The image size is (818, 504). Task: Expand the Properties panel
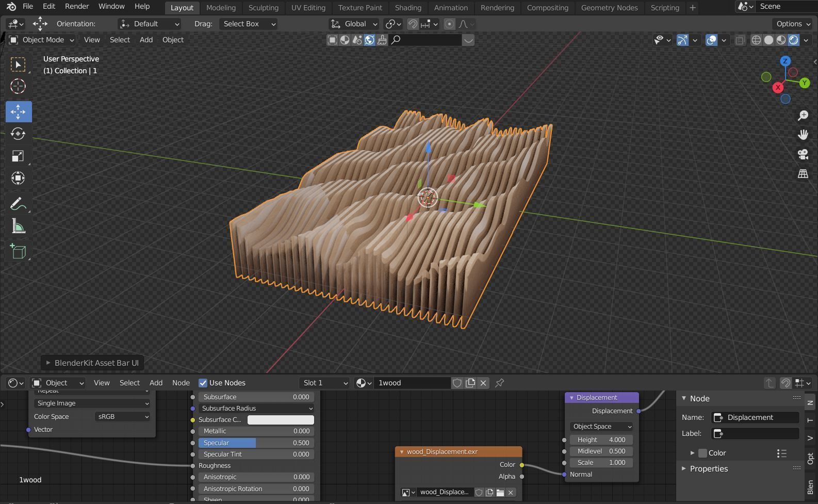click(709, 468)
